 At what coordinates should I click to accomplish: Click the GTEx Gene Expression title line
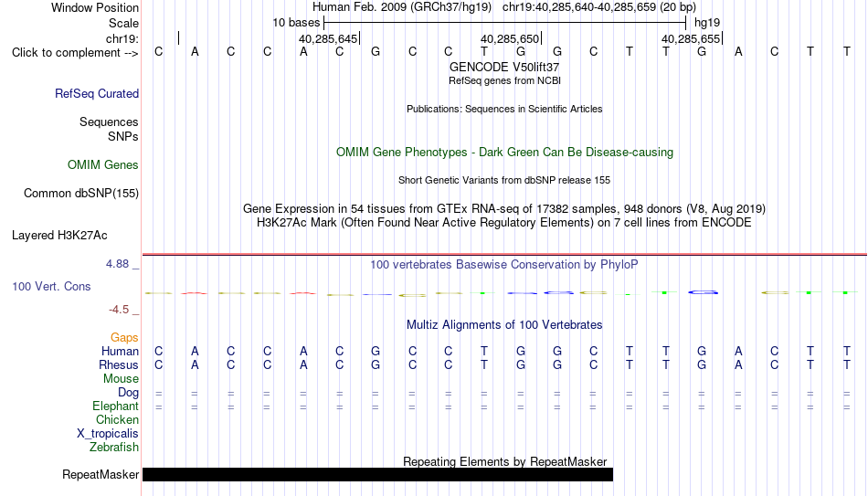point(504,208)
